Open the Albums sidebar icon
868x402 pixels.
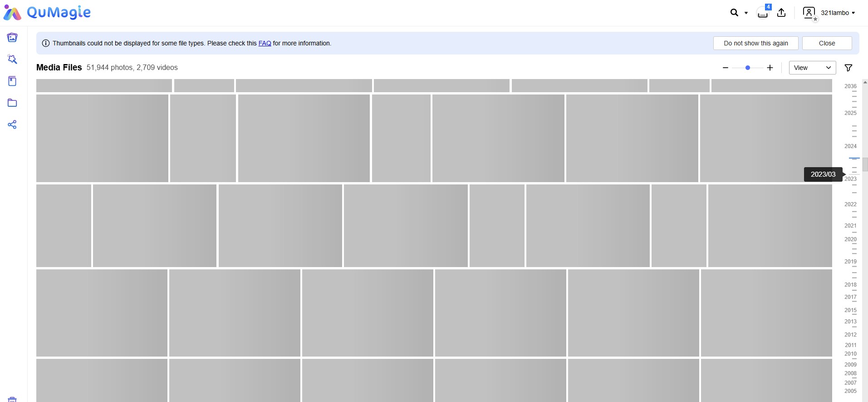(12, 81)
